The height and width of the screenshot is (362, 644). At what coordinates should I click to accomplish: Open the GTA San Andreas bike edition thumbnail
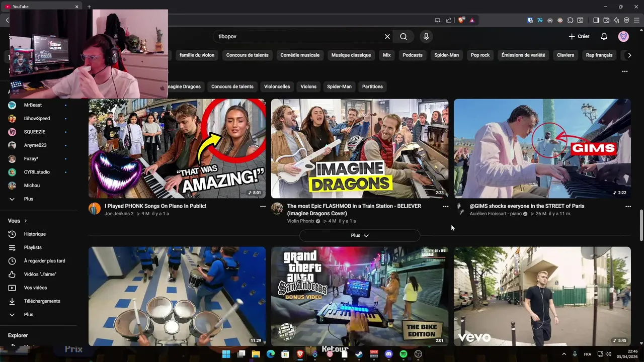click(360, 296)
